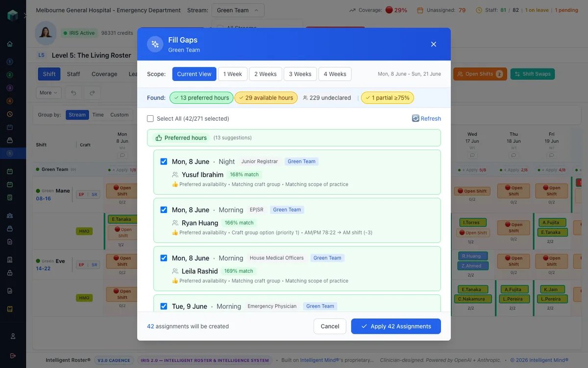Click the Refresh icon in dialog
Image resolution: width=588 pixels, height=368 pixels.
click(x=416, y=118)
